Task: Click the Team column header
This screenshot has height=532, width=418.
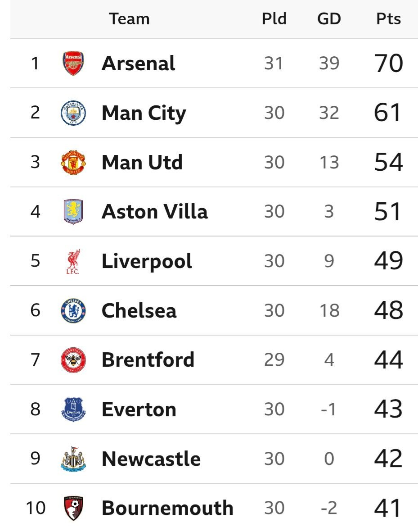Action: point(129,19)
